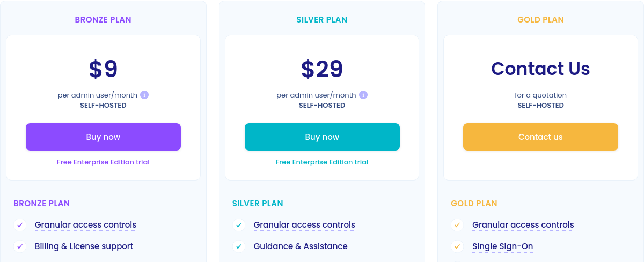Click the checkmark icon beside Guidance & Assistance
Image resolution: width=644 pixels, height=262 pixels.
coord(239,246)
